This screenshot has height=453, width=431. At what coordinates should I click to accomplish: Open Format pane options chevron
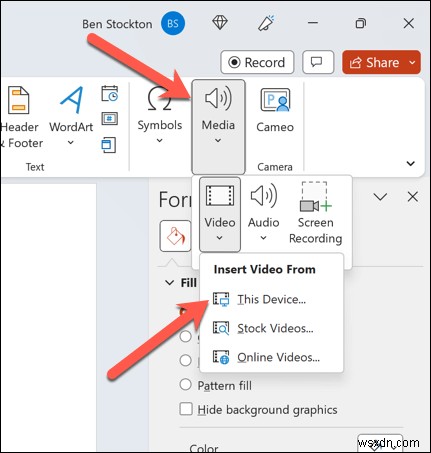click(x=380, y=197)
